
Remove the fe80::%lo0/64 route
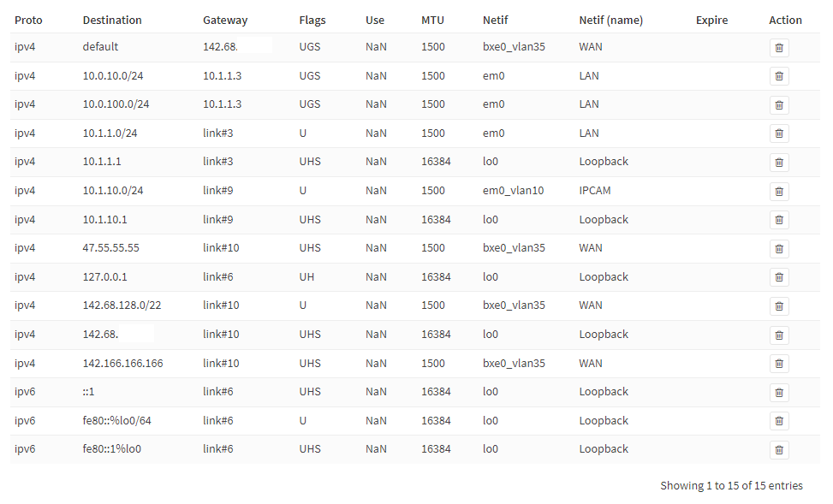tap(778, 421)
